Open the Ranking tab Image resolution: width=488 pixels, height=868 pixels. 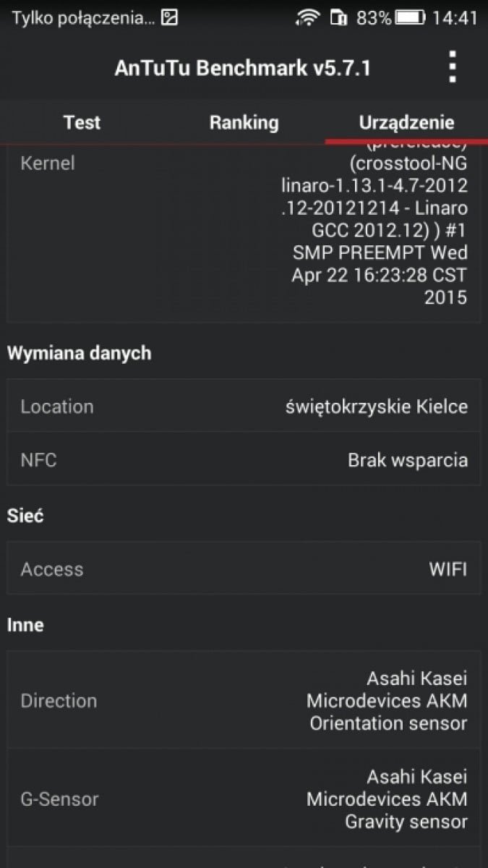pos(244,122)
